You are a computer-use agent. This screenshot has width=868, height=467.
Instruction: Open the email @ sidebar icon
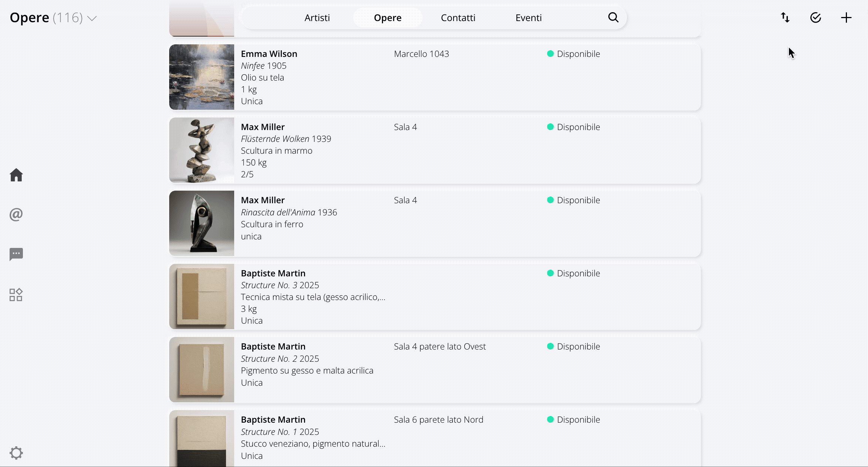click(x=16, y=214)
